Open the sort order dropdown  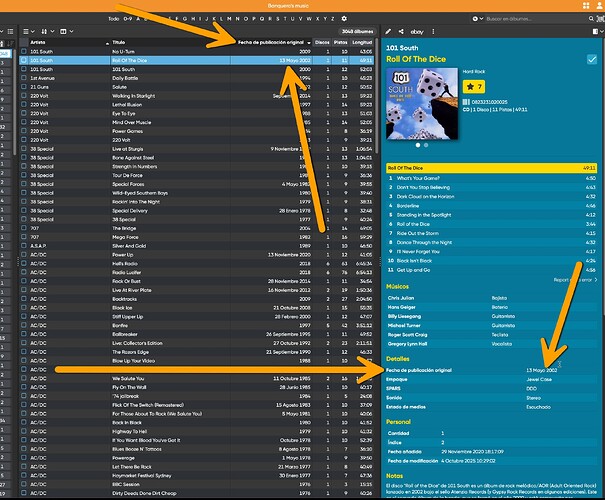click(47, 32)
